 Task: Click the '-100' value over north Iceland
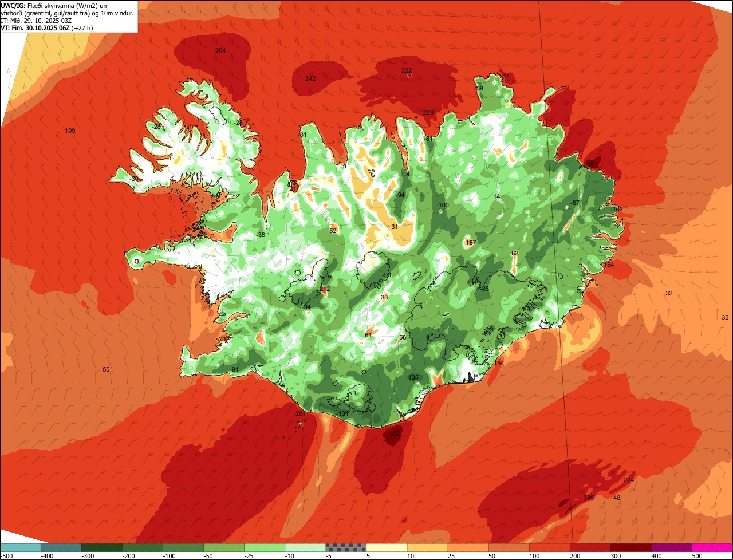(443, 205)
